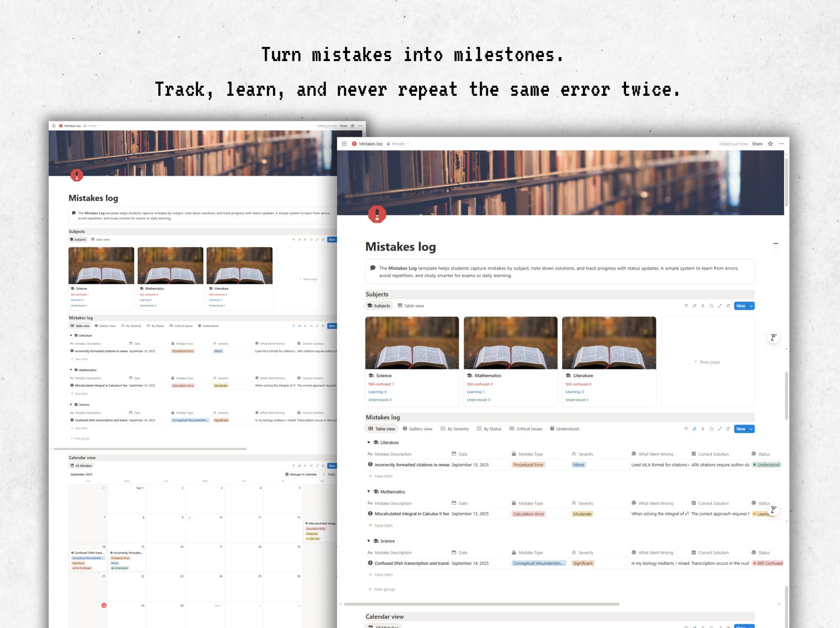Click the New page card in front window
Image resolution: width=840 pixels, height=628 pixels.
coord(708,362)
